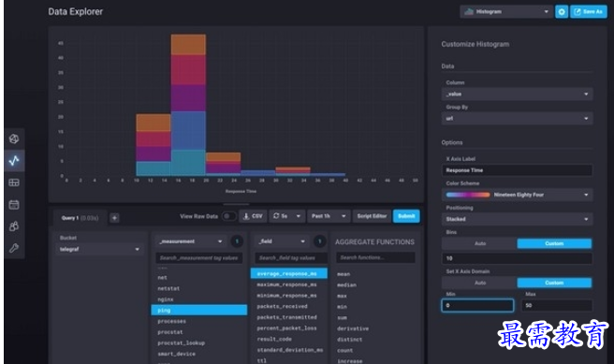Click the tallest histogram bar's orange segment
The height and width of the screenshot is (364, 614).
tap(188, 45)
